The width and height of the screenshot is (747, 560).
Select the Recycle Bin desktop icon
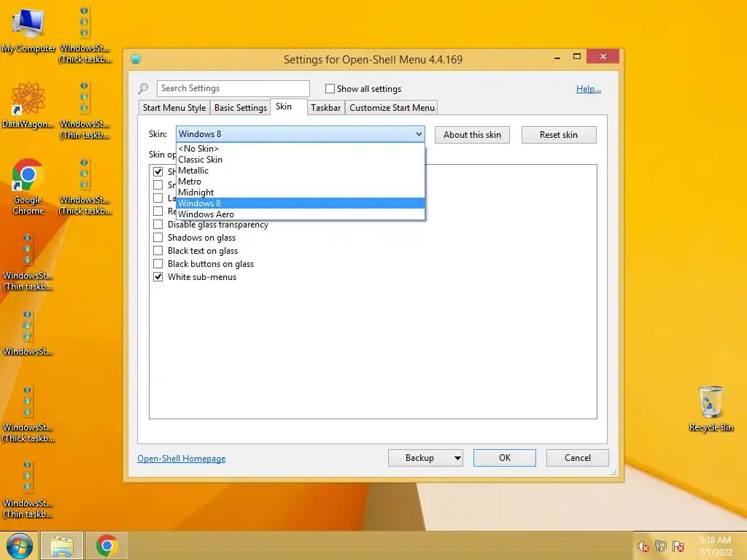click(x=711, y=408)
